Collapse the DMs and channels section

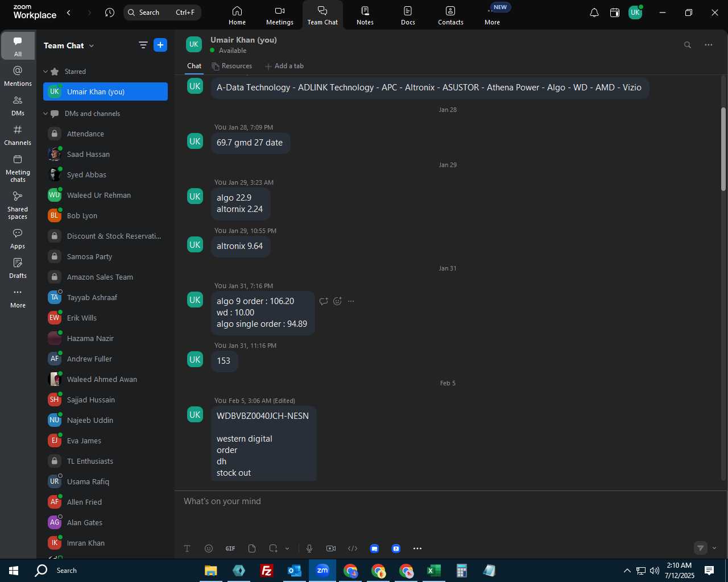pos(45,114)
